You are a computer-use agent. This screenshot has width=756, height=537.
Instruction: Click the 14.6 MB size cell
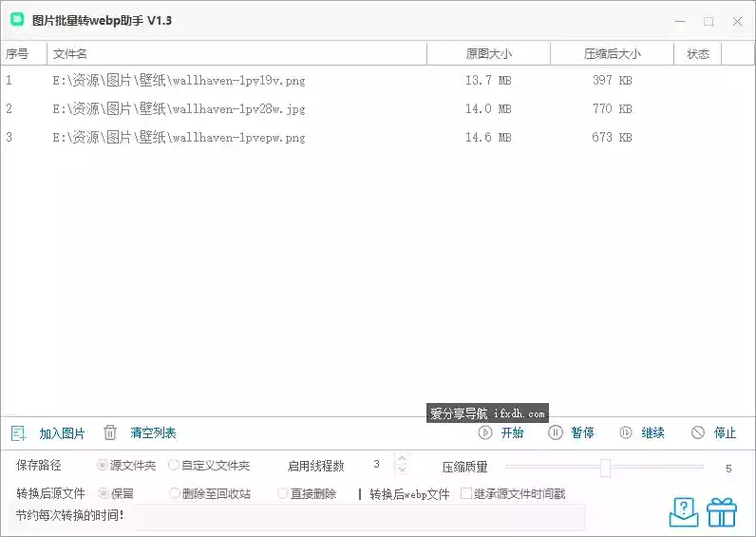[x=488, y=137]
